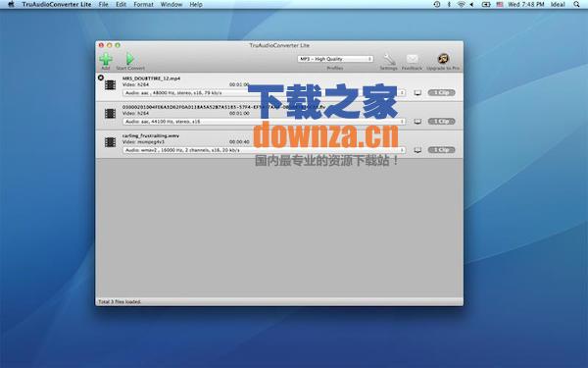Start conversion with the green play icon

click(130, 59)
